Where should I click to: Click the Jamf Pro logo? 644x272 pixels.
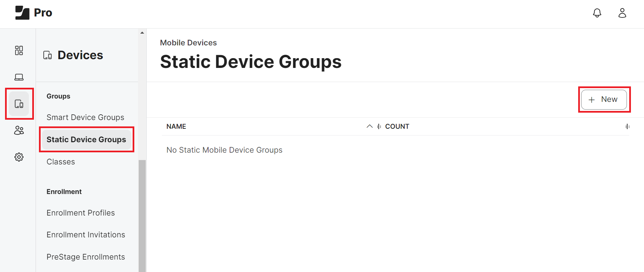point(34,13)
